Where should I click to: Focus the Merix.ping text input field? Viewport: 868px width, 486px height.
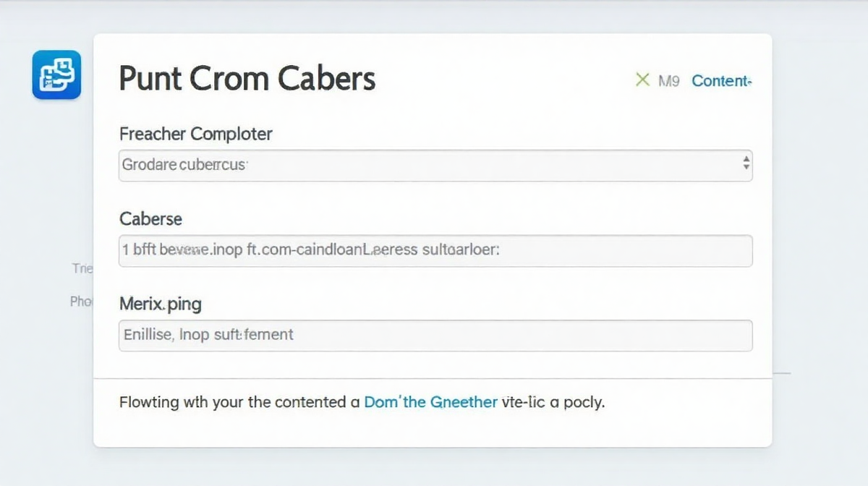coord(435,336)
